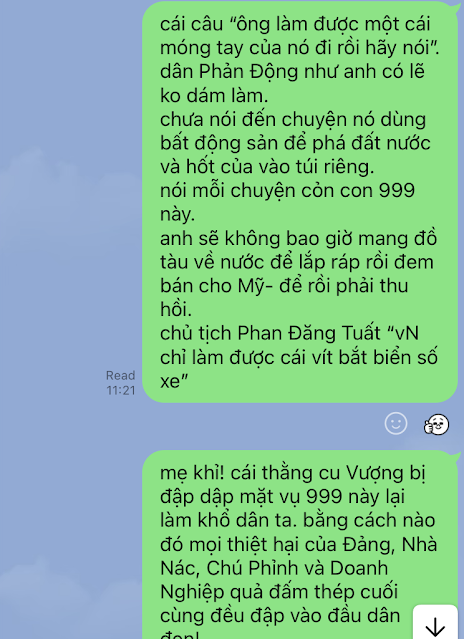Open the smiley add-reaction icon
The width and height of the screenshot is (464, 639).
[396, 423]
